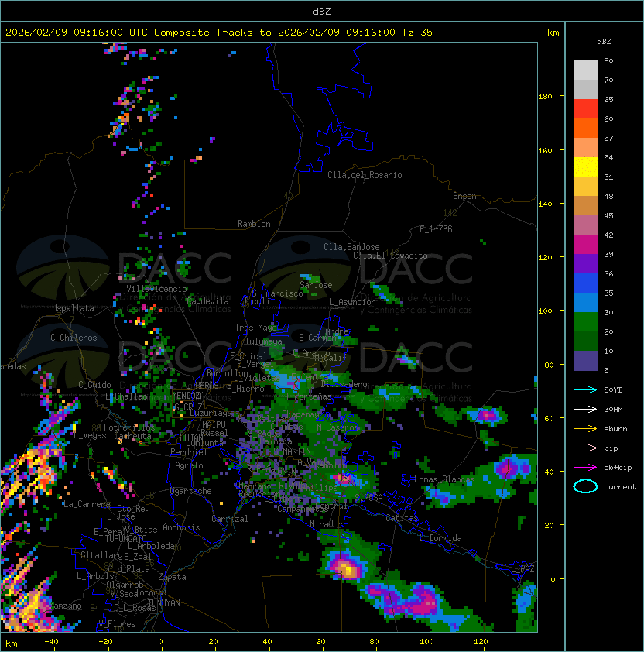644x652 pixels.
Task: Click the Uspallata label on the map
Action: (73, 308)
